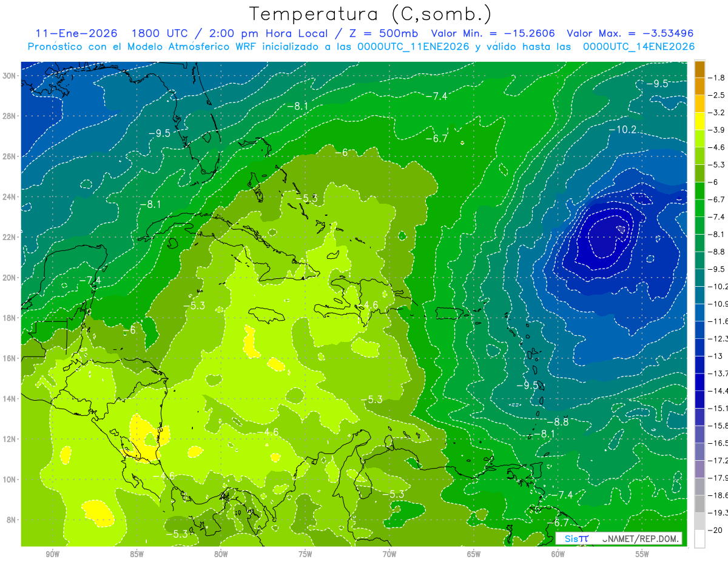Click the "-8.8" contour label on map

pyautogui.click(x=558, y=421)
